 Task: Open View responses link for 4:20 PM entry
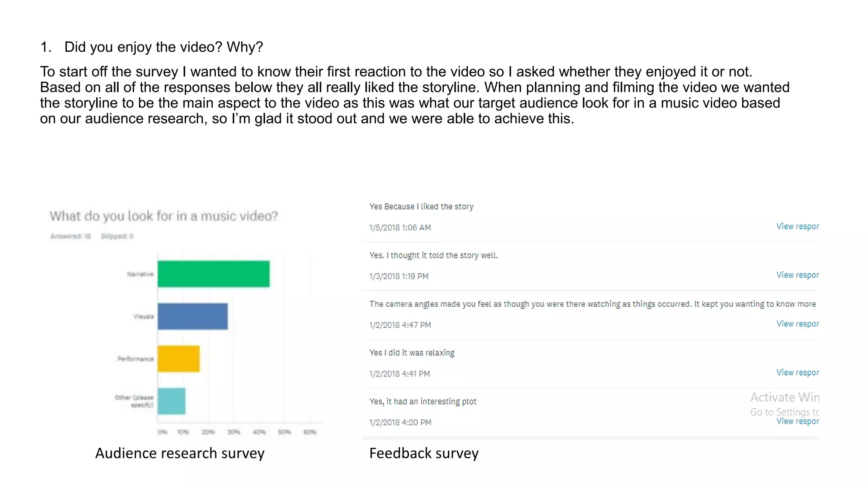pyautogui.click(x=797, y=421)
